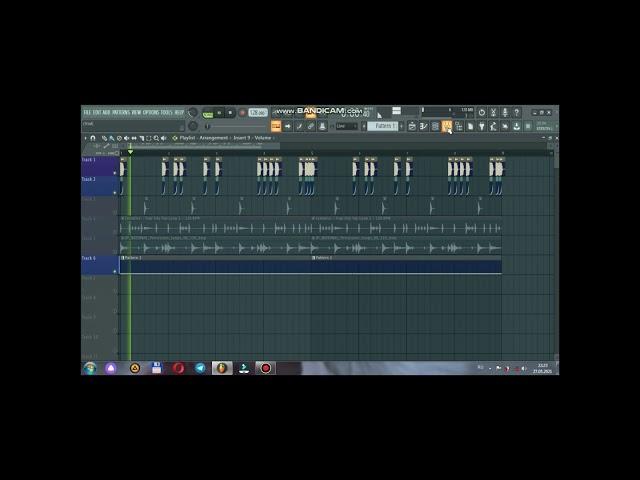Viewport: 640px width, 480px height.
Task: Open the TOOLS menu
Action: (x=167, y=112)
